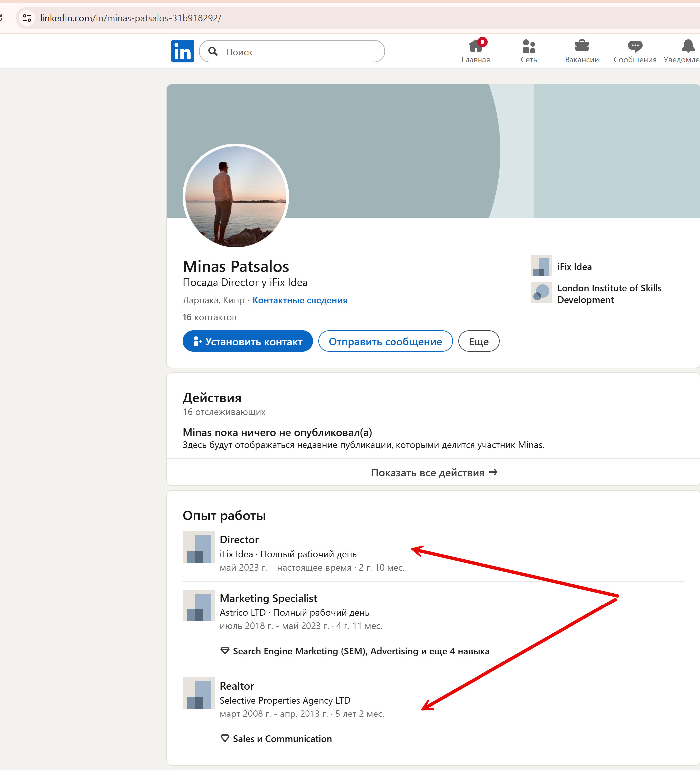Open the Уведомления bell icon

click(687, 46)
